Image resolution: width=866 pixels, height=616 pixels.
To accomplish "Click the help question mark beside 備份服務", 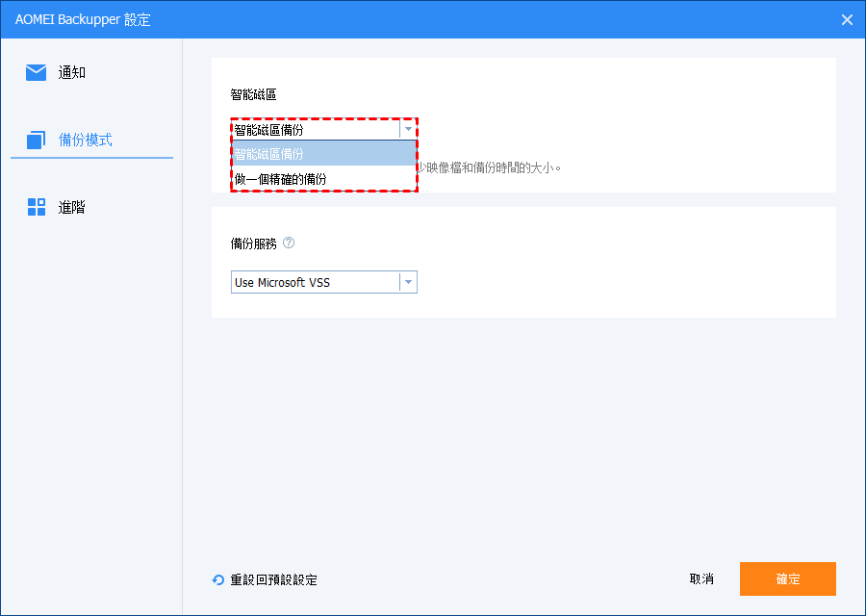I will point(289,243).
